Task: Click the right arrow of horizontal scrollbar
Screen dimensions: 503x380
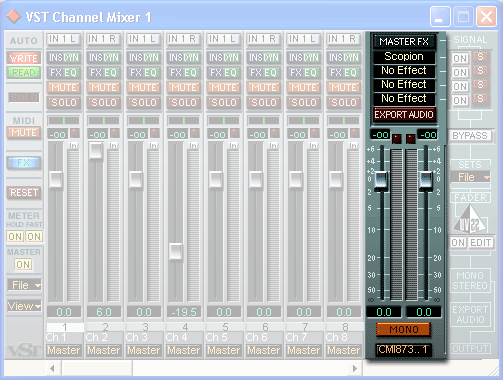Action: 355,369
